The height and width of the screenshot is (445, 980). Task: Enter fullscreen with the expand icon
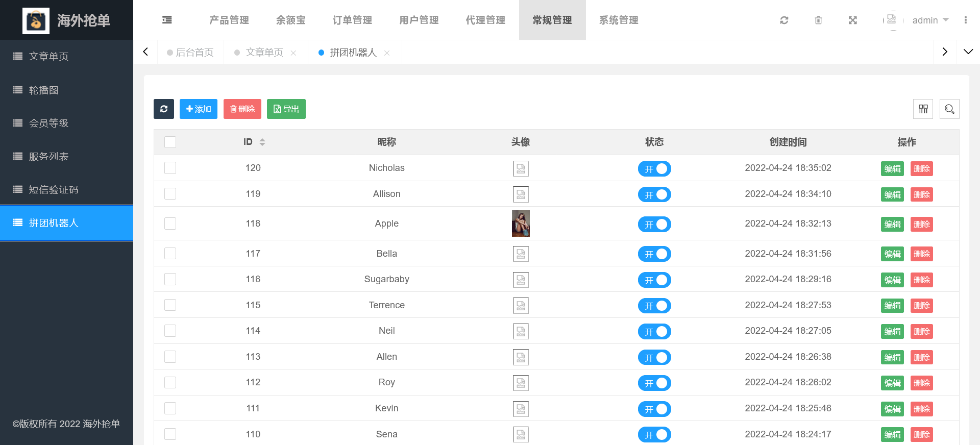[852, 20]
